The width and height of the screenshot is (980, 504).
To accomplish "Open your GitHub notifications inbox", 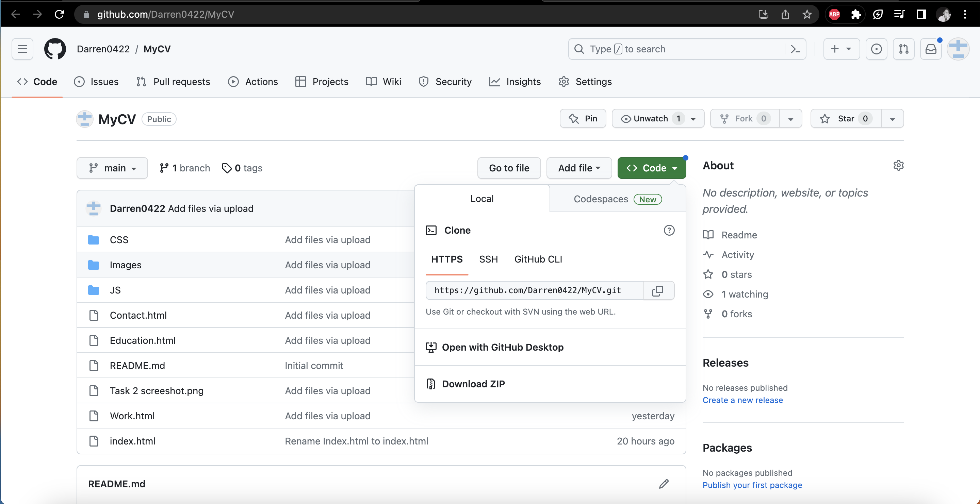I will pos(931,49).
